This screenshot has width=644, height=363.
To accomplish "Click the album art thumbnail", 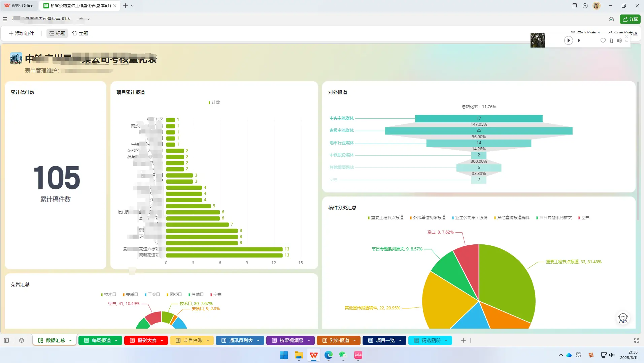I will pos(537,40).
